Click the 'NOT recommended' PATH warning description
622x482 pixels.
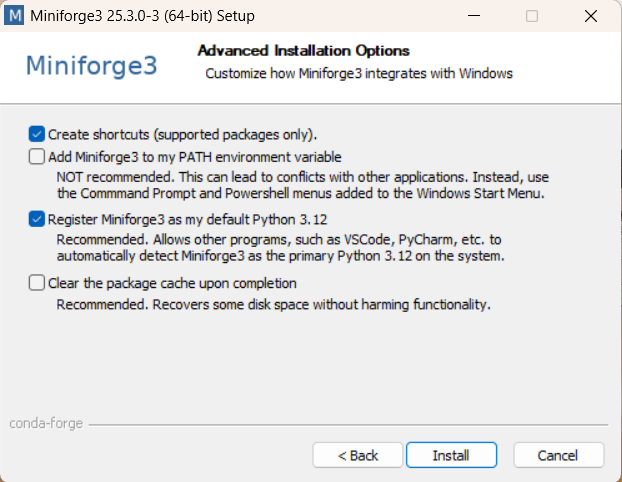tap(303, 185)
